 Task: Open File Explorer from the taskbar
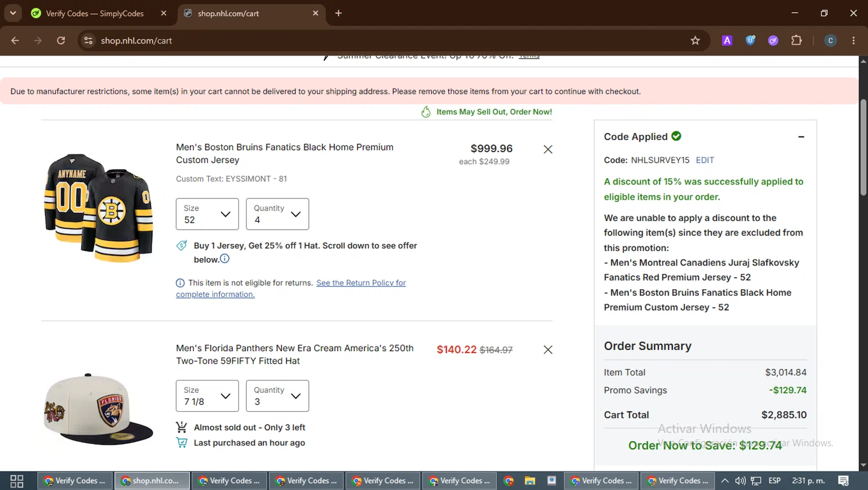[529, 481]
